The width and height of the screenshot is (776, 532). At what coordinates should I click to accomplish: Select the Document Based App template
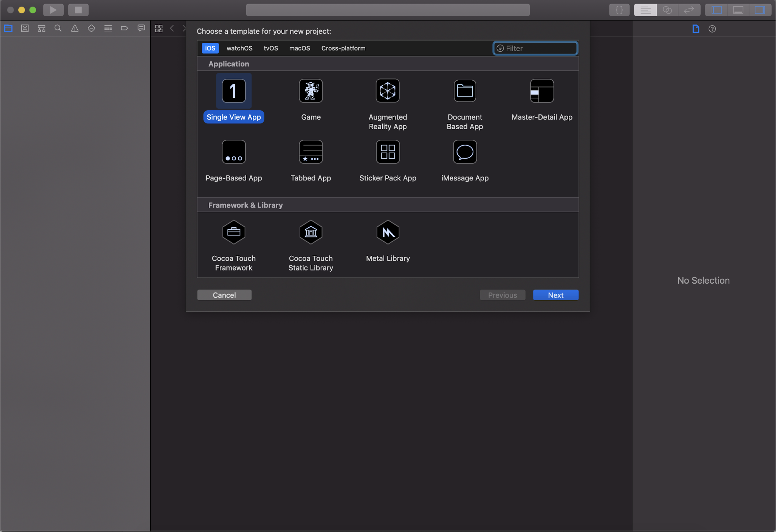pos(465,91)
